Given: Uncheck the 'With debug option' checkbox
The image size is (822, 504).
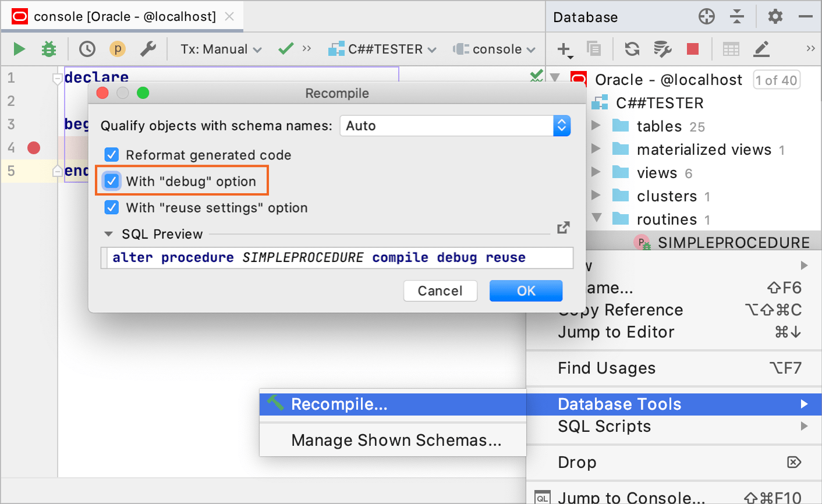Looking at the screenshot, I should (111, 181).
